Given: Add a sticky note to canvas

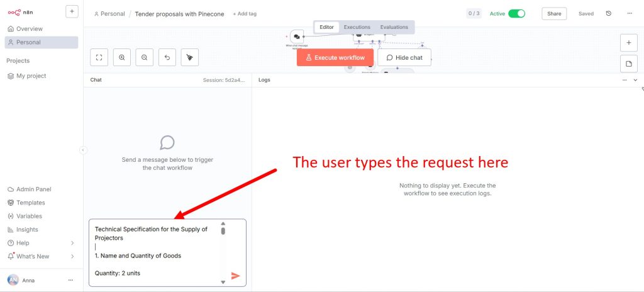Looking at the screenshot, I should tap(628, 64).
